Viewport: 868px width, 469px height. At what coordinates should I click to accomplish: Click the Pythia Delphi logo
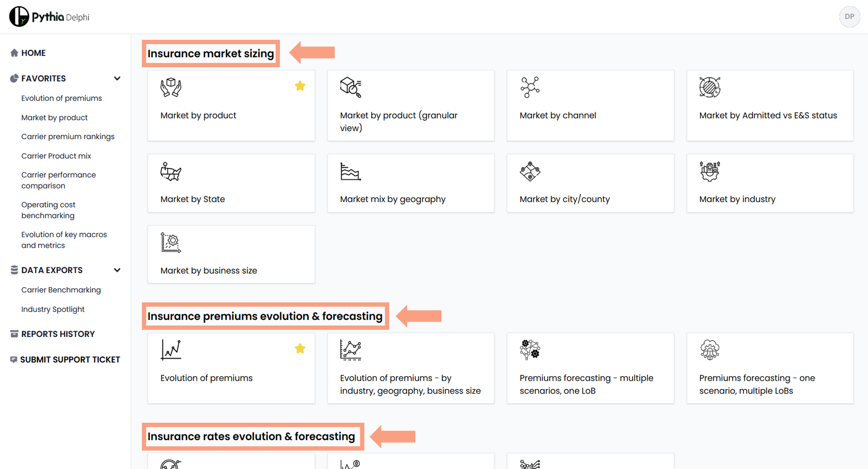click(x=49, y=17)
